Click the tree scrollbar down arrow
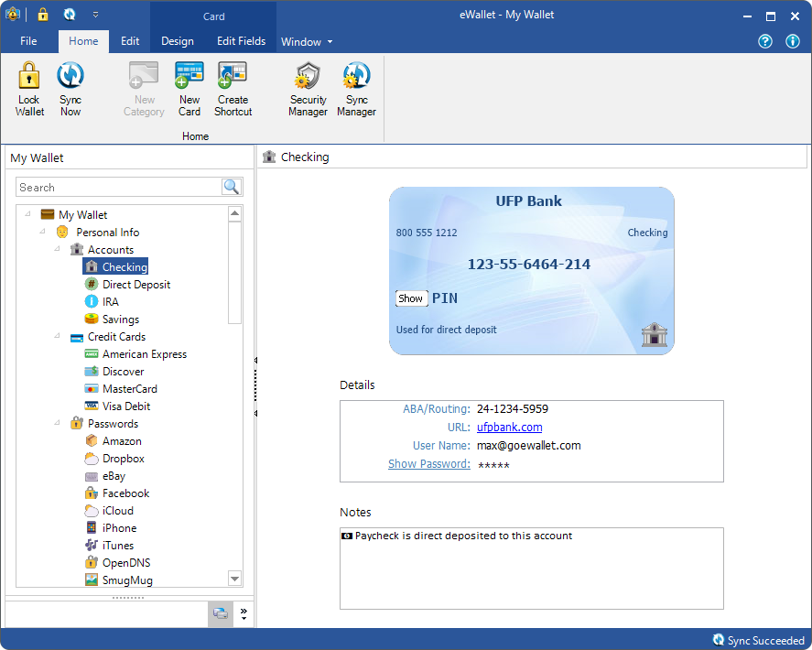This screenshot has width=812, height=650. [x=234, y=579]
